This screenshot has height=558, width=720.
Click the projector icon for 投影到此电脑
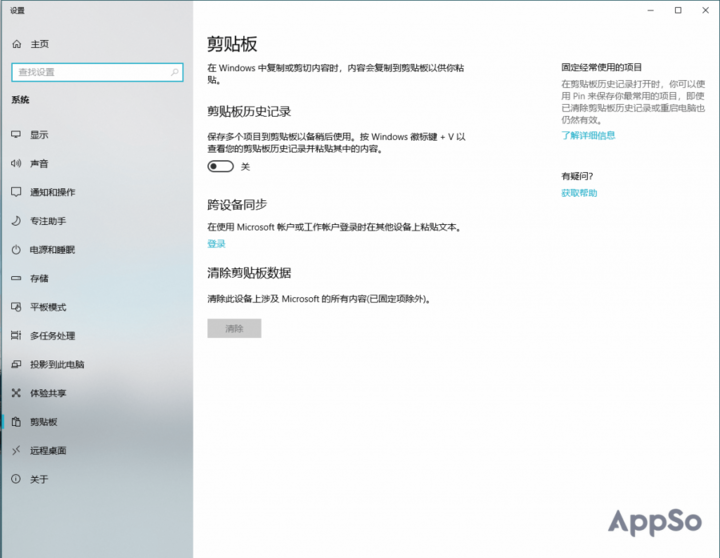16,364
